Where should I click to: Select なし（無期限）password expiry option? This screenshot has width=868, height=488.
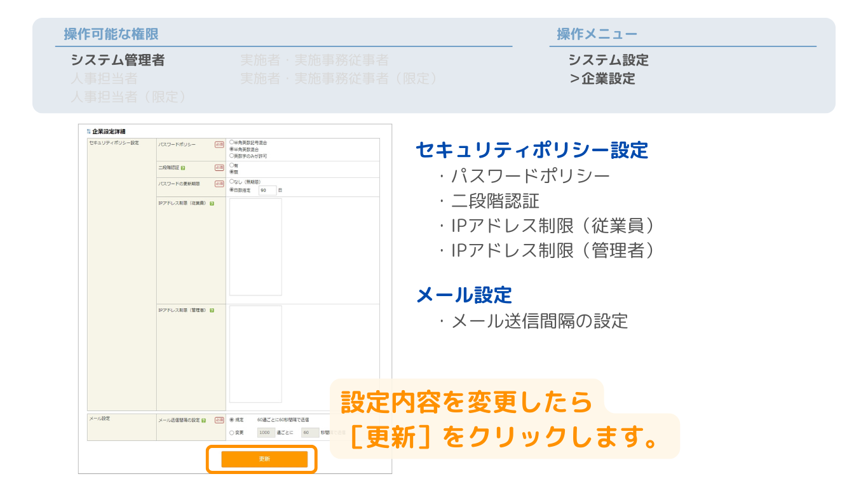tap(232, 182)
